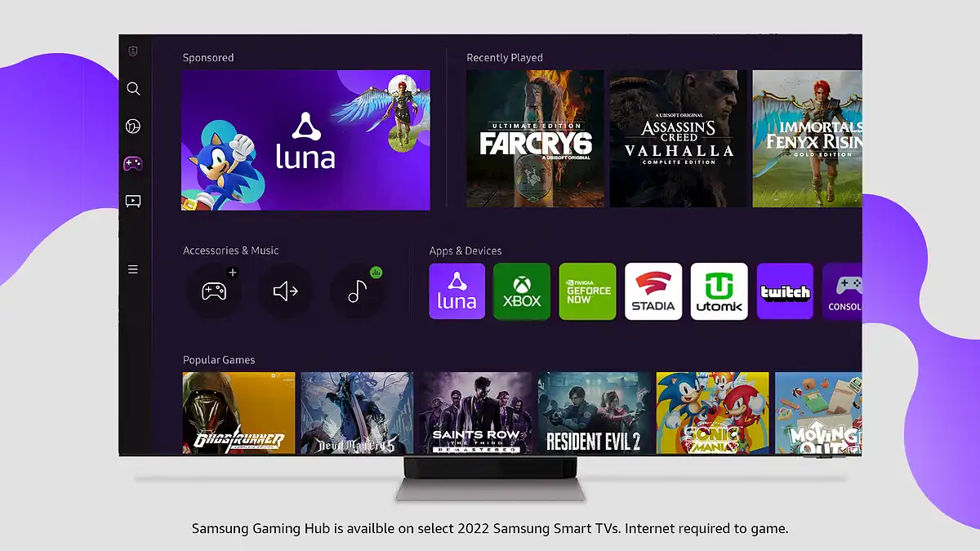Open the sponsored Luna banner
The image size is (980, 551).
coord(305,140)
